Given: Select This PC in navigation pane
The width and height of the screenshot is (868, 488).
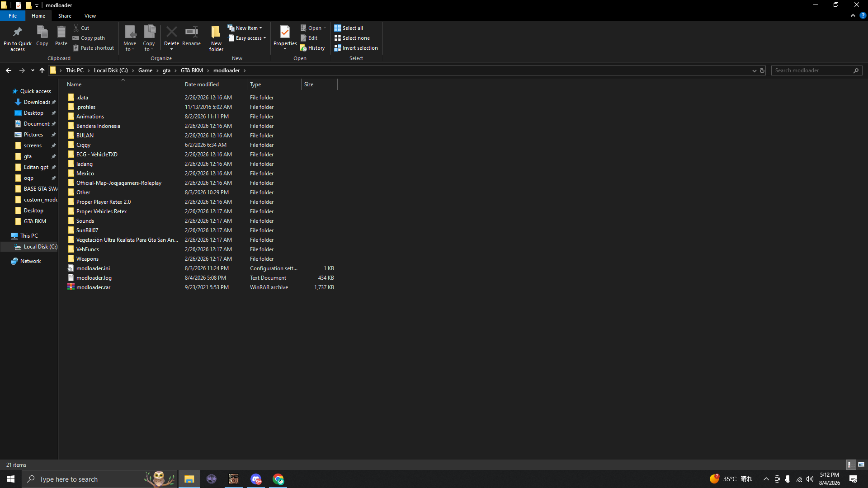Looking at the screenshot, I should 29,236.
